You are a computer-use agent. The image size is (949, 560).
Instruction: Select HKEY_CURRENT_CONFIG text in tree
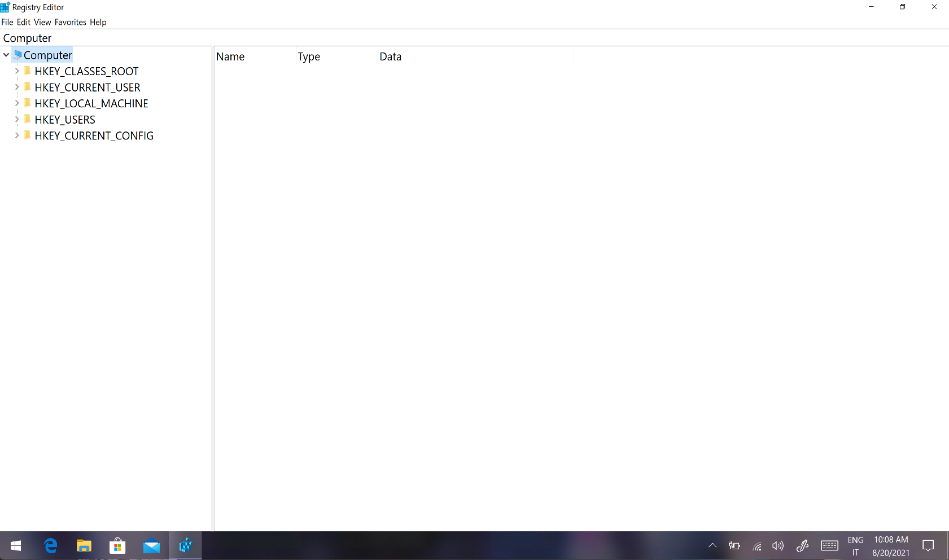click(94, 135)
